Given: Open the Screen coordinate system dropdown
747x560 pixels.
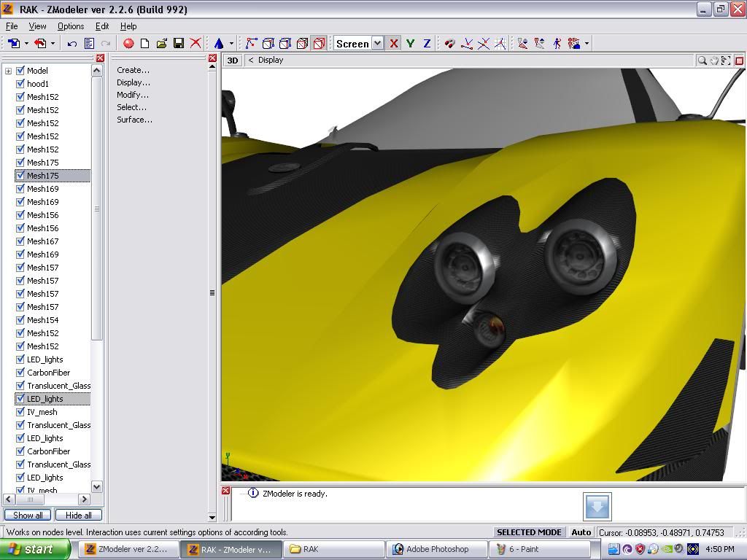Looking at the screenshot, I should [x=377, y=44].
